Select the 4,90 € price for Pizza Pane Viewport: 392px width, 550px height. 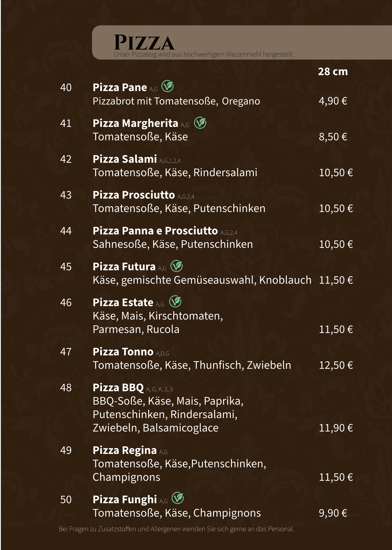(x=333, y=101)
